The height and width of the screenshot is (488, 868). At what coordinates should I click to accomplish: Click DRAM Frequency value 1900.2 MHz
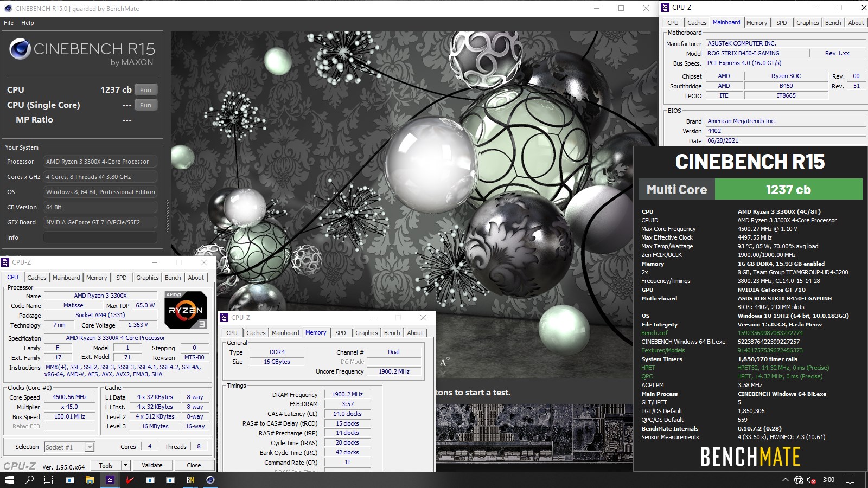[x=347, y=394]
